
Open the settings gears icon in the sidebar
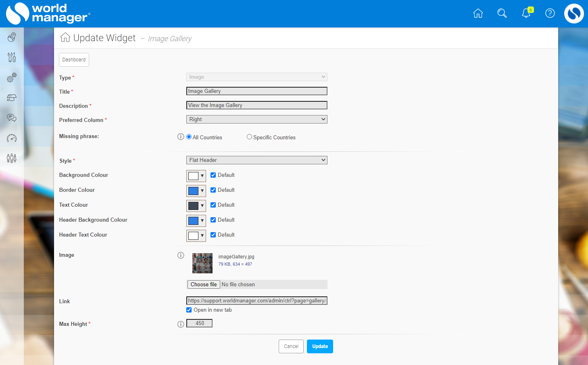tap(11, 77)
